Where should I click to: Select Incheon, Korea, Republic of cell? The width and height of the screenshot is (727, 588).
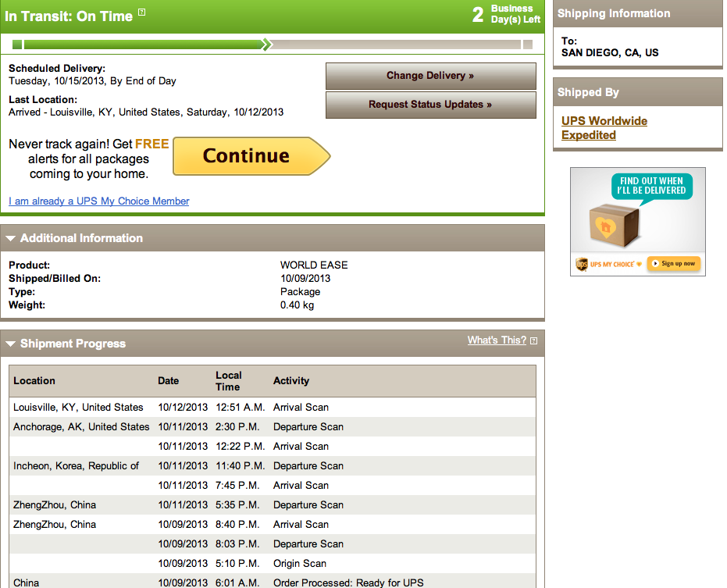[x=76, y=465]
